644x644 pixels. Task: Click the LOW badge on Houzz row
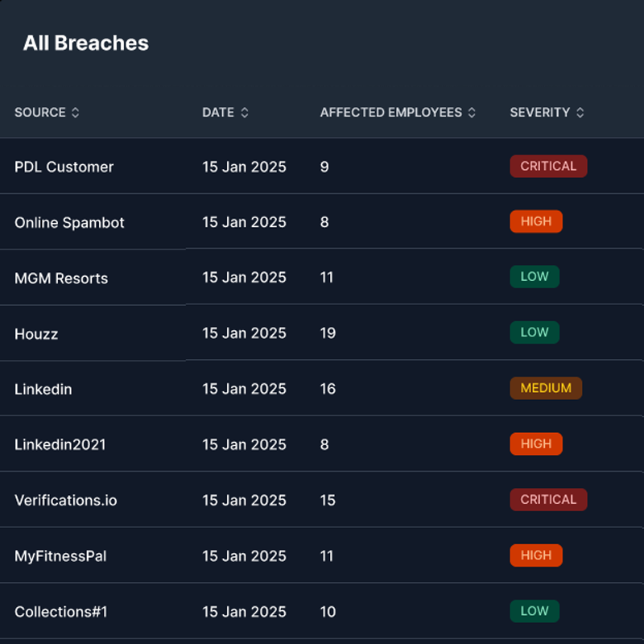(x=535, y=332)
